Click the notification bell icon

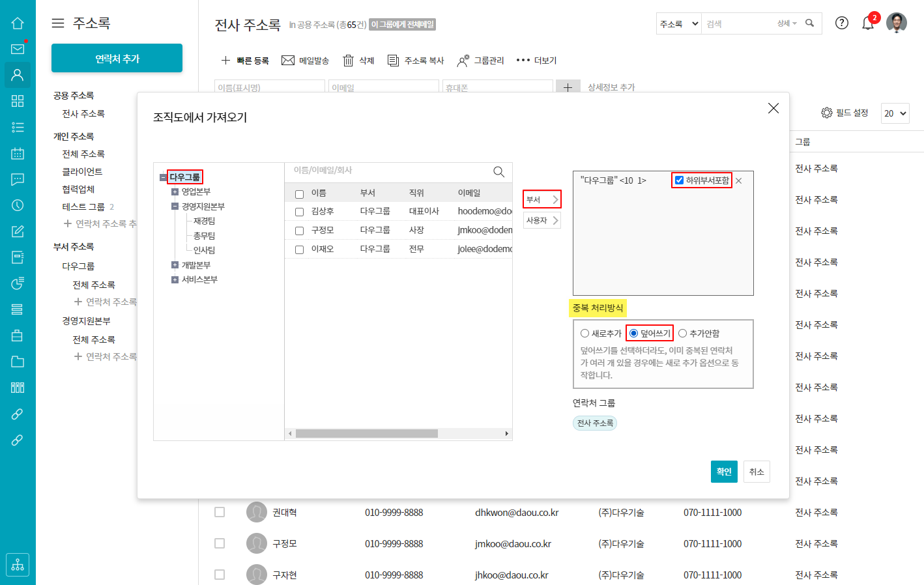(x=867, y=23)
